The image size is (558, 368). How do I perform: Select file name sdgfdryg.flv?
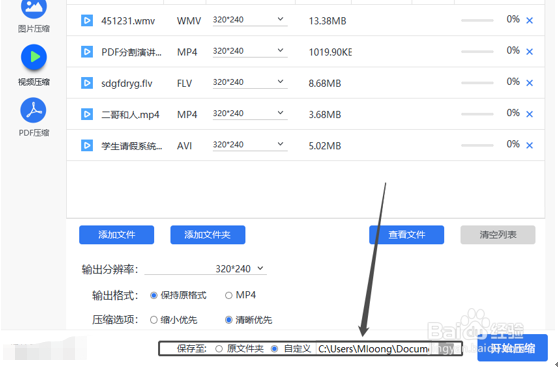coord(127,84)
